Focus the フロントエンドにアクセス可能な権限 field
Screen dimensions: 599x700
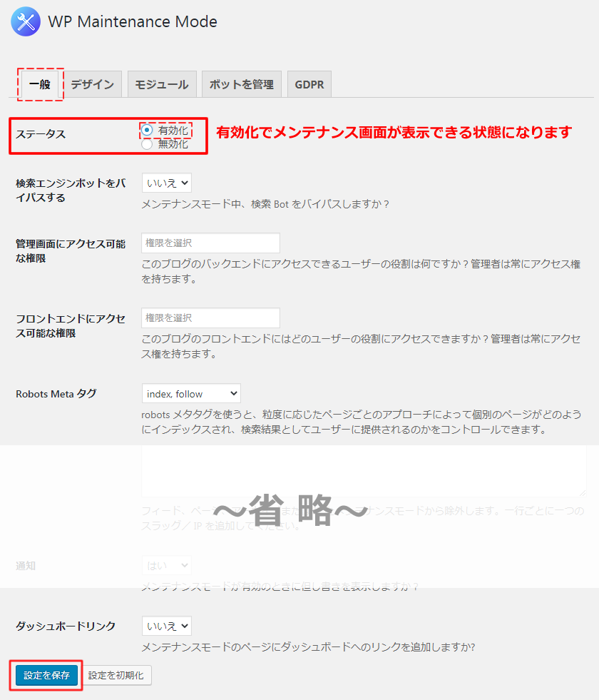click(x=210, y=318)
